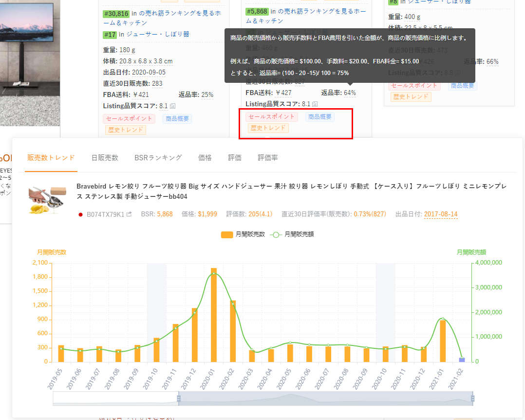This screenshot has height=420, width=525.
Task: Click 返品率 25% value
Action: (207, 95)
